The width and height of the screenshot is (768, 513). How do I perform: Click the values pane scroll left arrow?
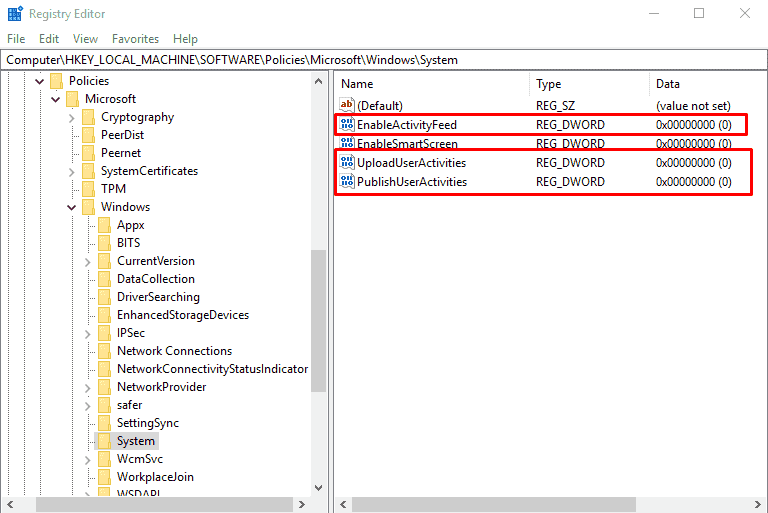point(343,504)
